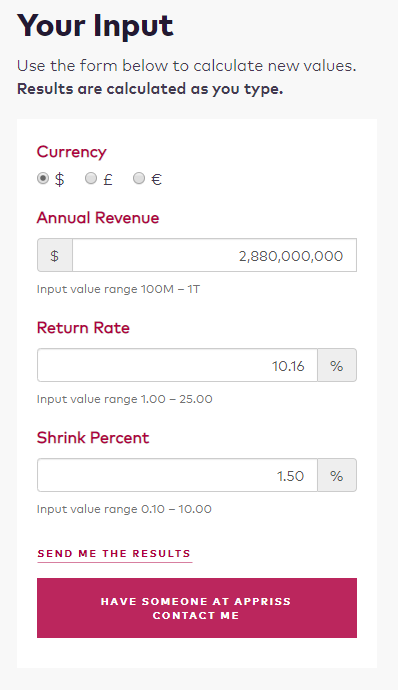Image resolution: width=398 pixels, height=690 pixels.
Task: Select the dollar currency radio button
Action: 43,178
